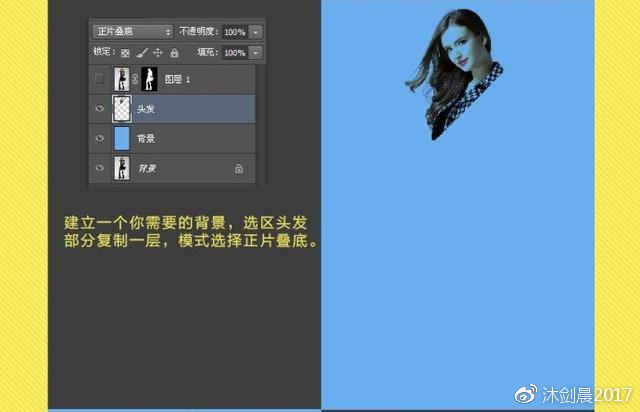Select the 图层 1 layer name
Screen dimensions: 640x412
tap(177, 79)
